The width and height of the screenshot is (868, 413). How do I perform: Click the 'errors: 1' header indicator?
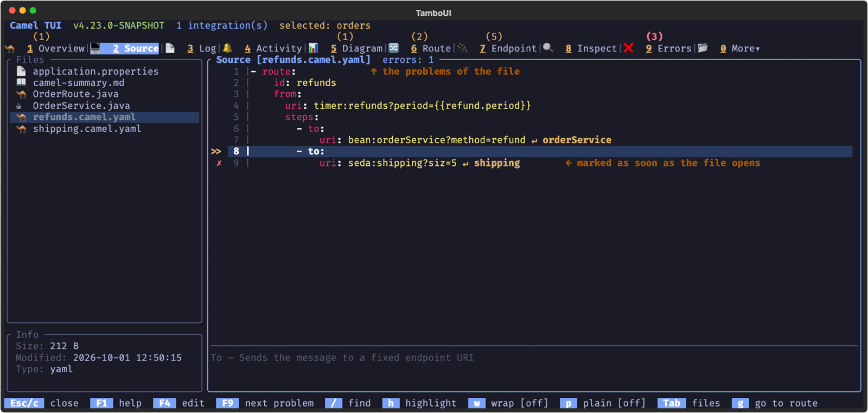point(408,60)
